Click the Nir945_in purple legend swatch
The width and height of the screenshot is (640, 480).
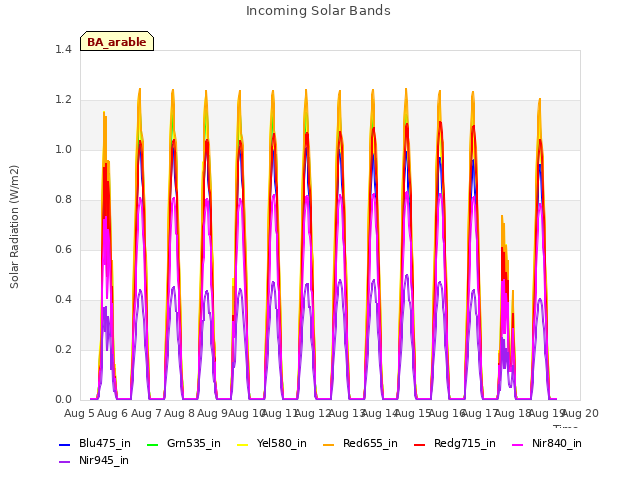pos(64,462)
